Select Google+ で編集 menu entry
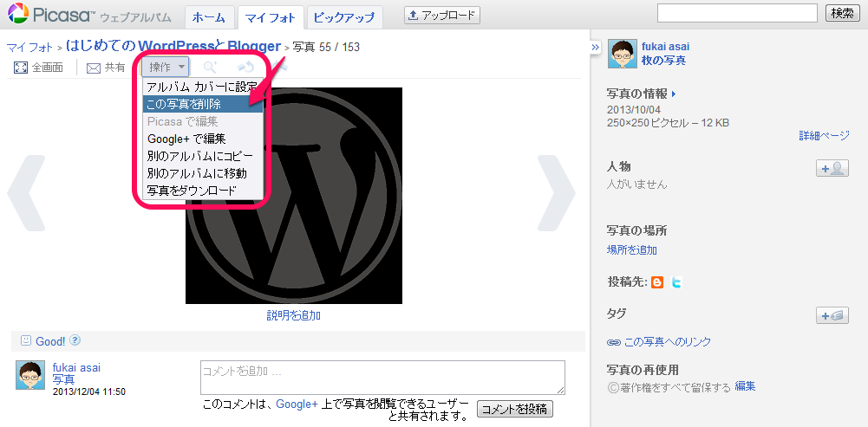868x427 pixels. pos(203,139)
